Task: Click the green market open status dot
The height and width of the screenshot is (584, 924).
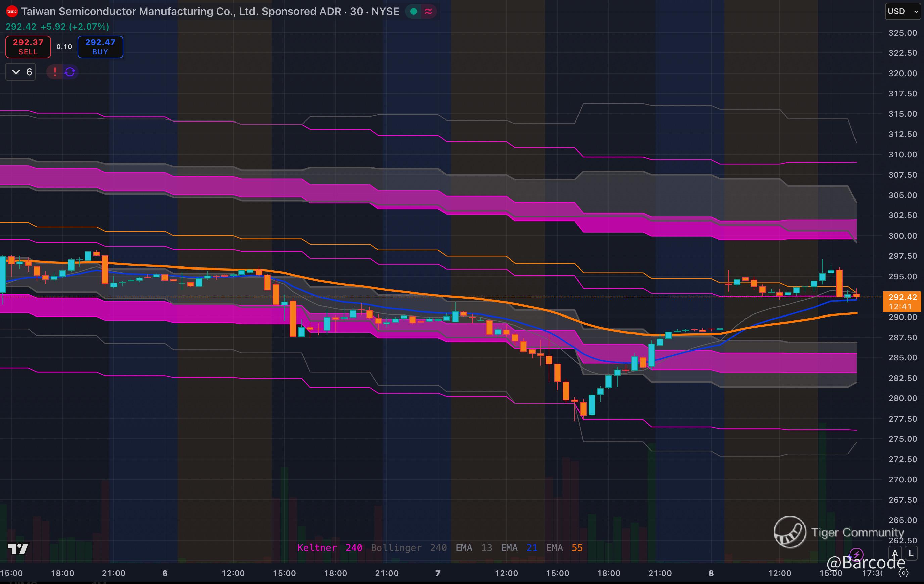Action: click(414, 11)
